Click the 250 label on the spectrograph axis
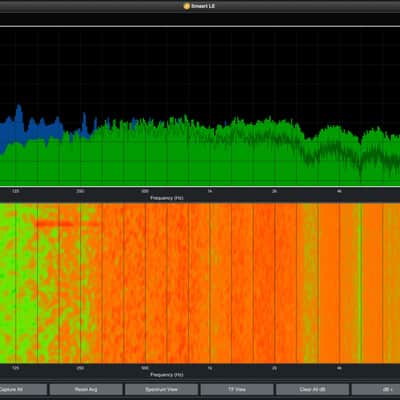This screenshot has width=400, height=400. tap(80, 368)
